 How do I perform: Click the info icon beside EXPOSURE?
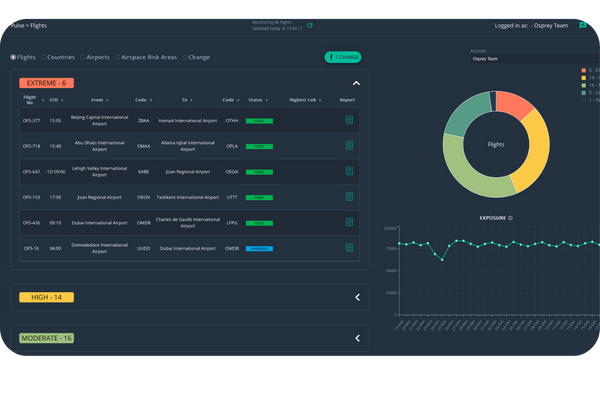tap(510, 218)
